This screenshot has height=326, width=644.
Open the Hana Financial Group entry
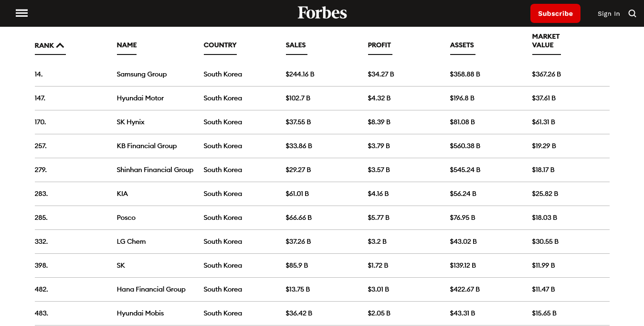tap(151, 289)
